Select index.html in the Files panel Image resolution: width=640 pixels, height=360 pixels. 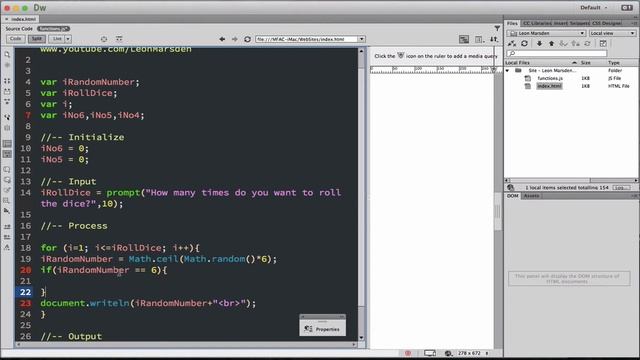[549, 86]
